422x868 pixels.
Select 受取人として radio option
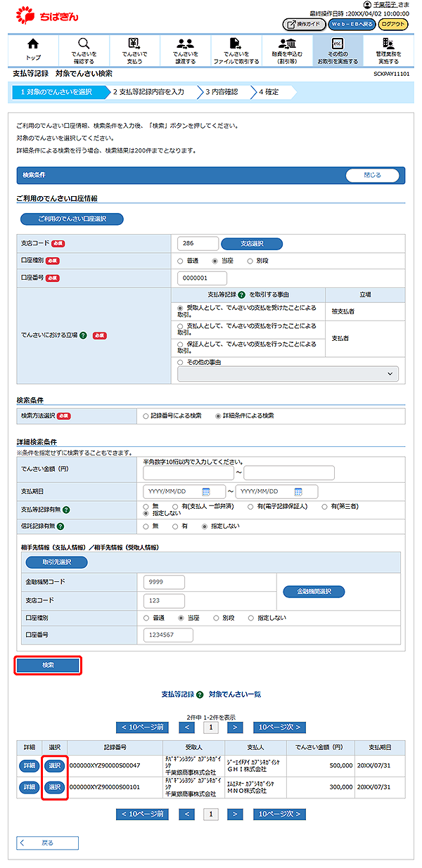pyautogui.click(x=181, y=308)
